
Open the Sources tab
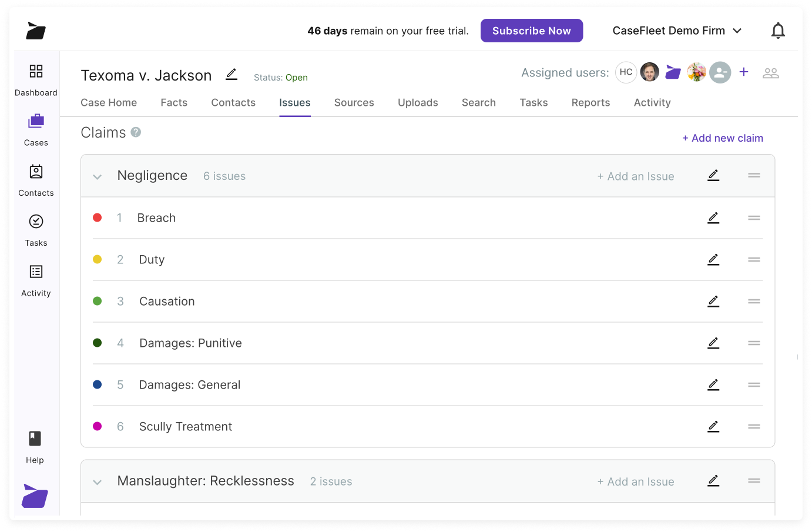coord(354,102)
